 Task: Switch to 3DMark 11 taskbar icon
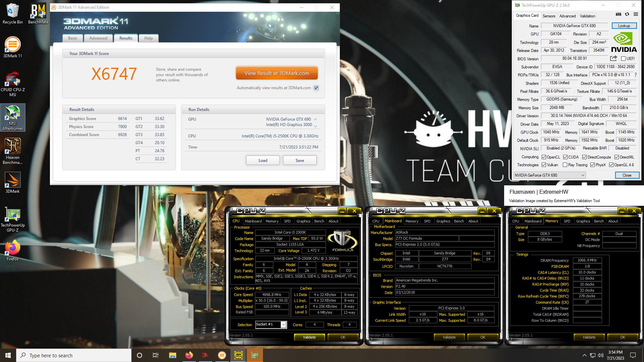coord(222,355)
